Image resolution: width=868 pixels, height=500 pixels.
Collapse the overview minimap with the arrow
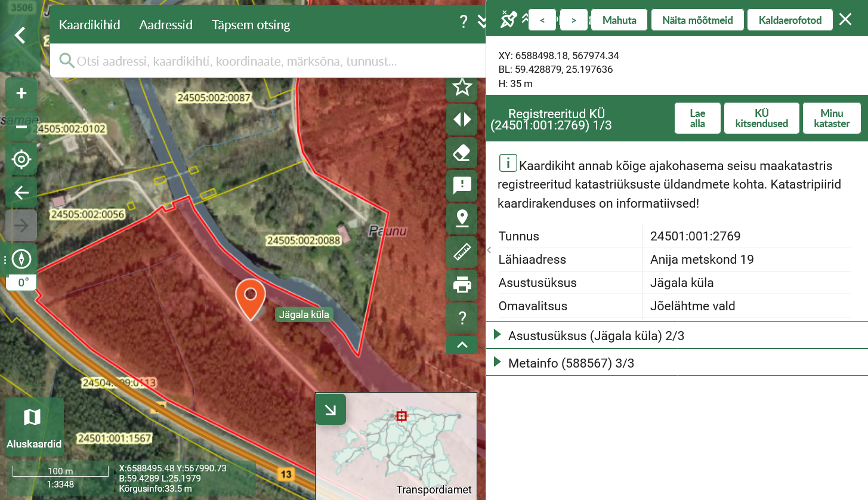point(330,409)
